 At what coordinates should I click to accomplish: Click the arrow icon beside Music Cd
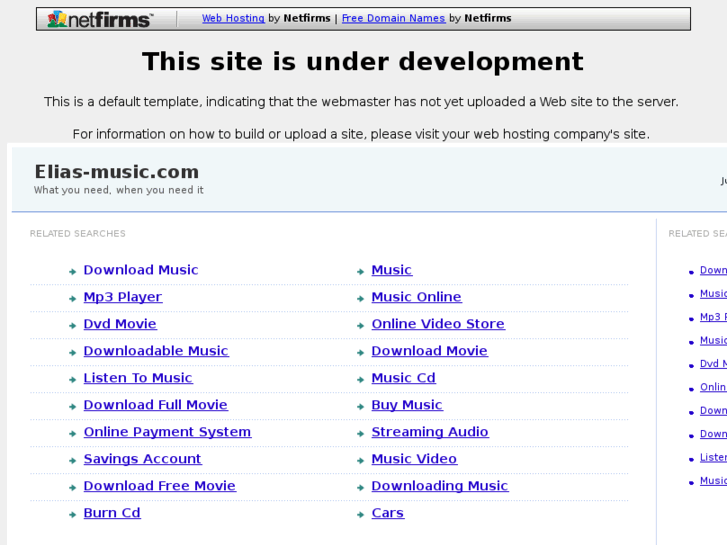(x=361, y=379)
